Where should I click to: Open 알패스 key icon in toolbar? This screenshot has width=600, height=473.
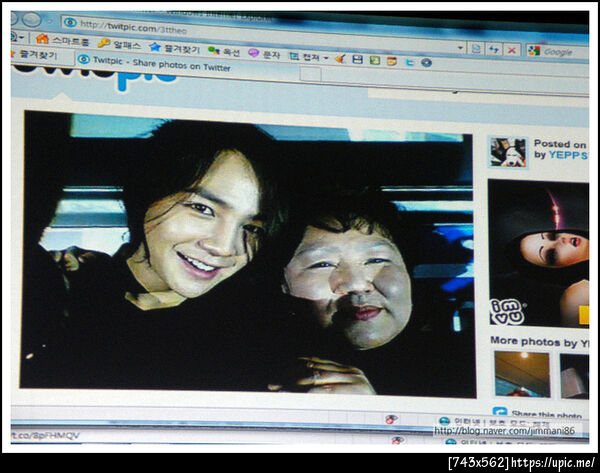pos(103,43)
